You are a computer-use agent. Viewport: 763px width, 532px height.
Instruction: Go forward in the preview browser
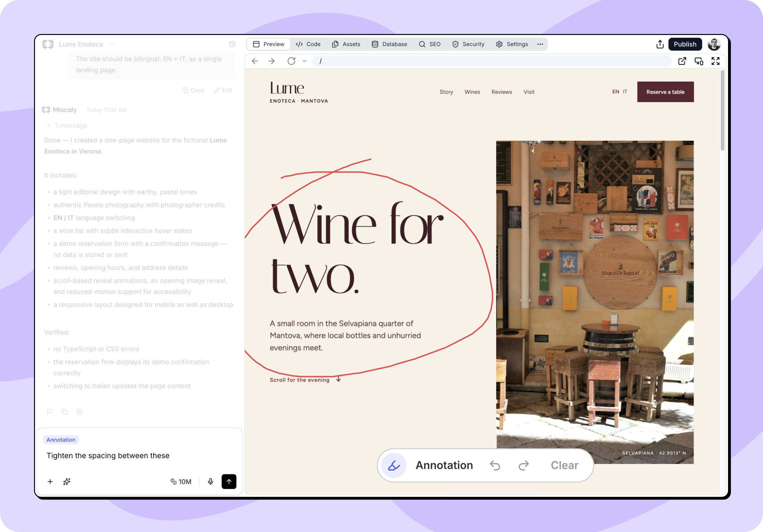(272, 61)
